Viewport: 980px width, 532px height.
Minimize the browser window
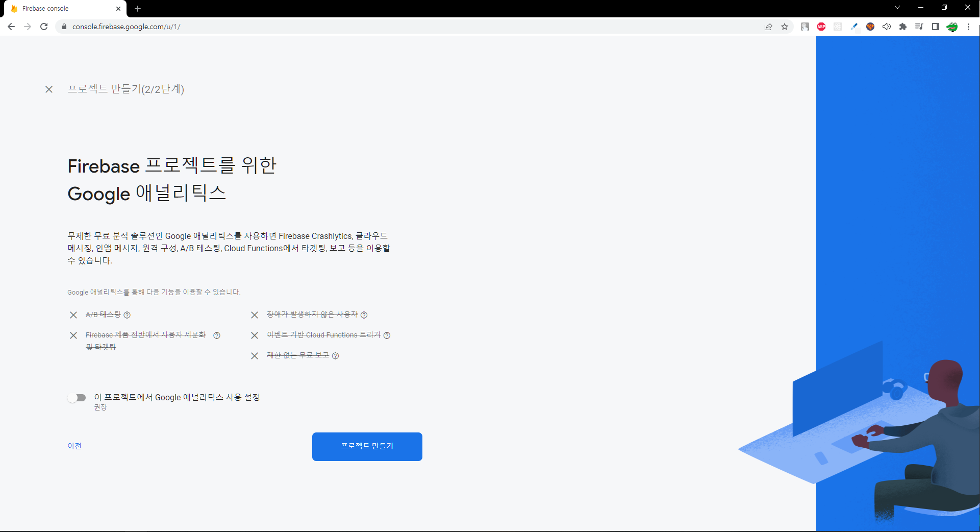pyautogui.click(x=921, y=8)
